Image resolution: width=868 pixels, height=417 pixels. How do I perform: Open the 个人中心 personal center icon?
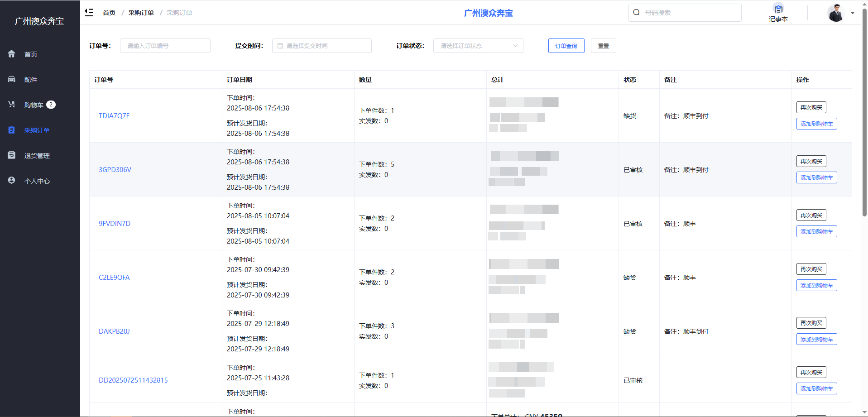click(11, 180)
